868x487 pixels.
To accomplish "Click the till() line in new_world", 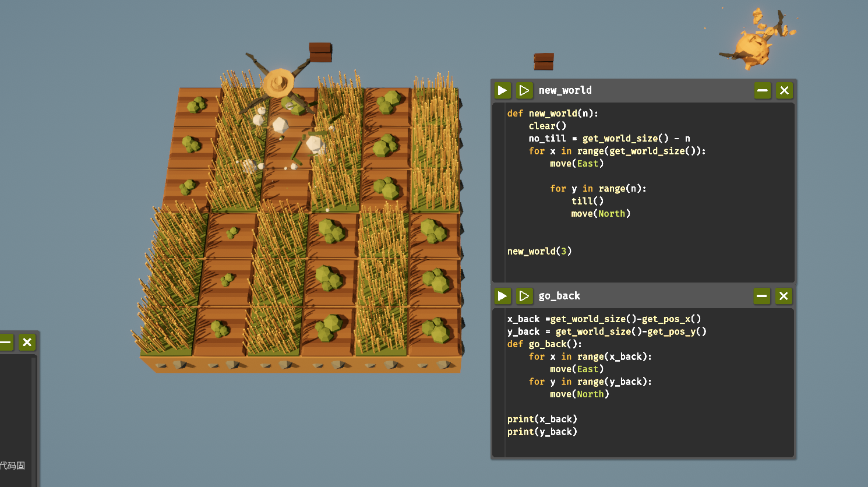I will click(587, 201).
